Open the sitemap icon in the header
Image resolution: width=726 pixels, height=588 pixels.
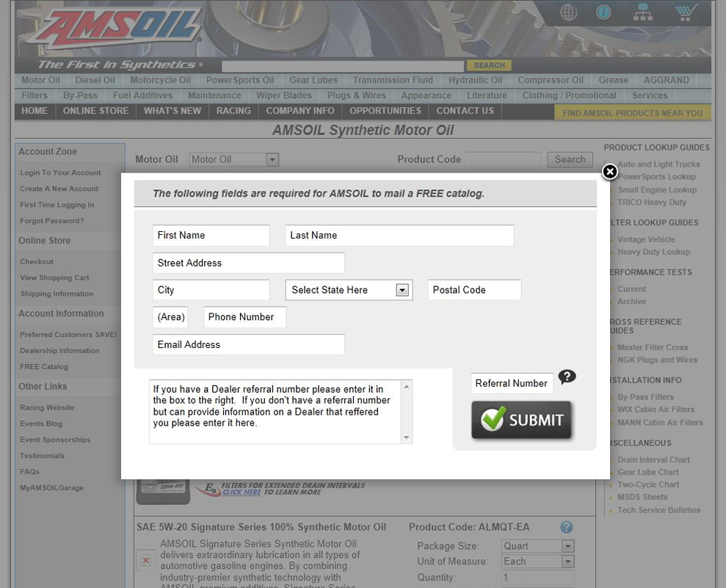(x=642, y=12)
